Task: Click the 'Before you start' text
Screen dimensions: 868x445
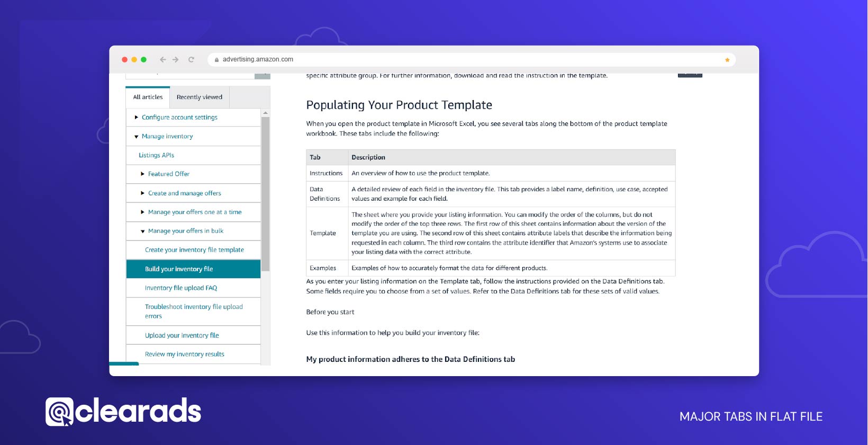Action: coord(330,312)
